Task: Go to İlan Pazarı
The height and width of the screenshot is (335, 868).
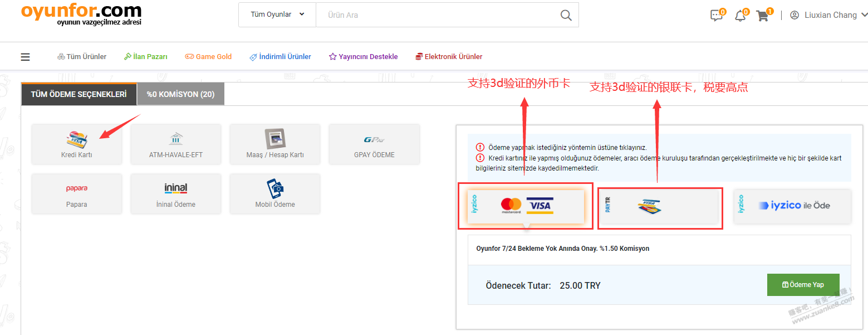Action: click(145, 56)
